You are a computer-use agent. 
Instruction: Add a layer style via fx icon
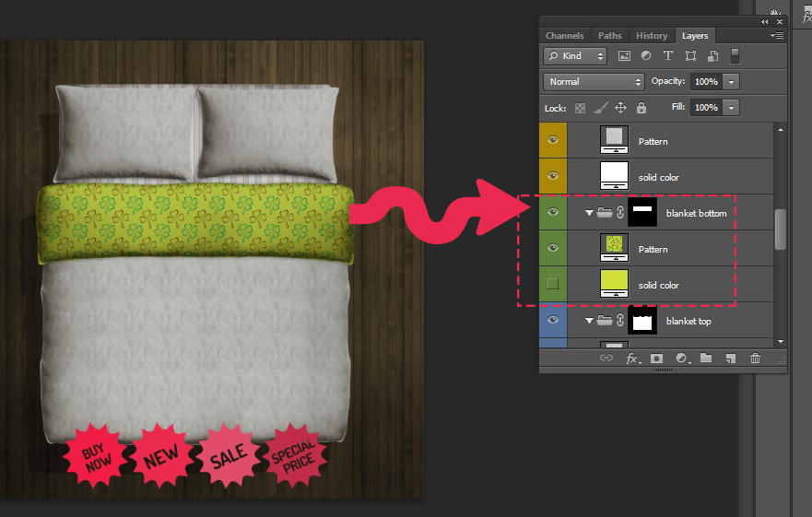(x=633, y=358)
